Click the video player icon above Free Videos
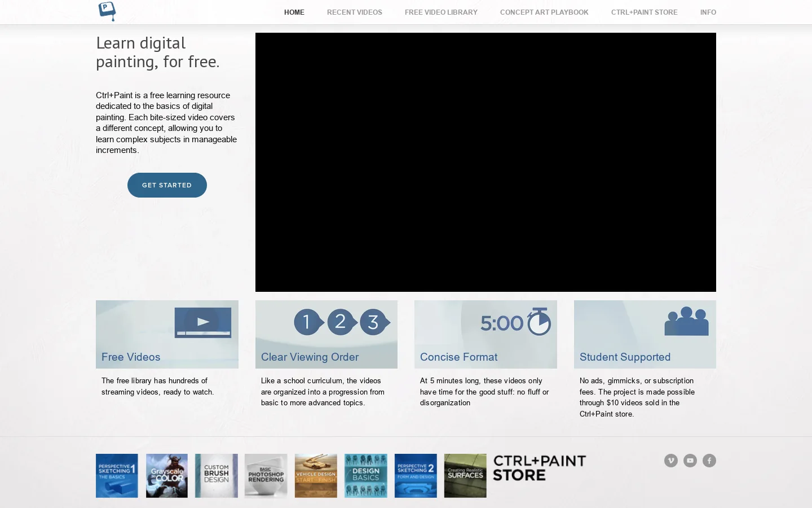Viewport: 812px width, 508px height. tap(203, 322)
